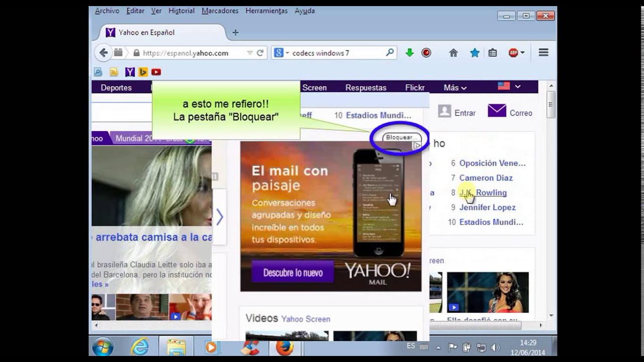Go to the browser Home page icon
Image resolution: width=644 pixels, height=362 pixels.
pos(453,53)
